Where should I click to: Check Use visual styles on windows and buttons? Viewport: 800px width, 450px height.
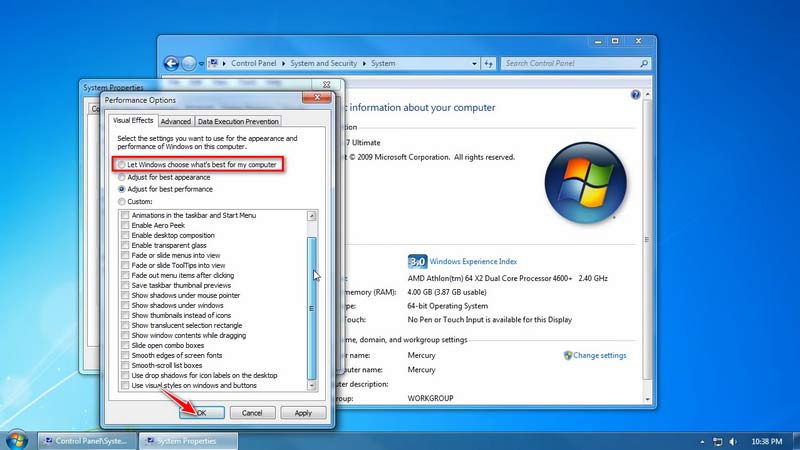point(125,385)
